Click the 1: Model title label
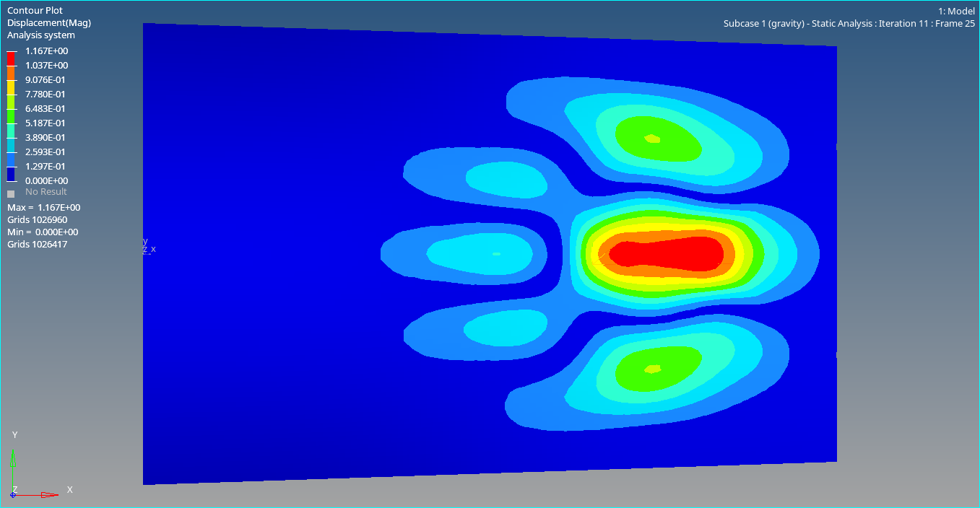 coord(956,11)
